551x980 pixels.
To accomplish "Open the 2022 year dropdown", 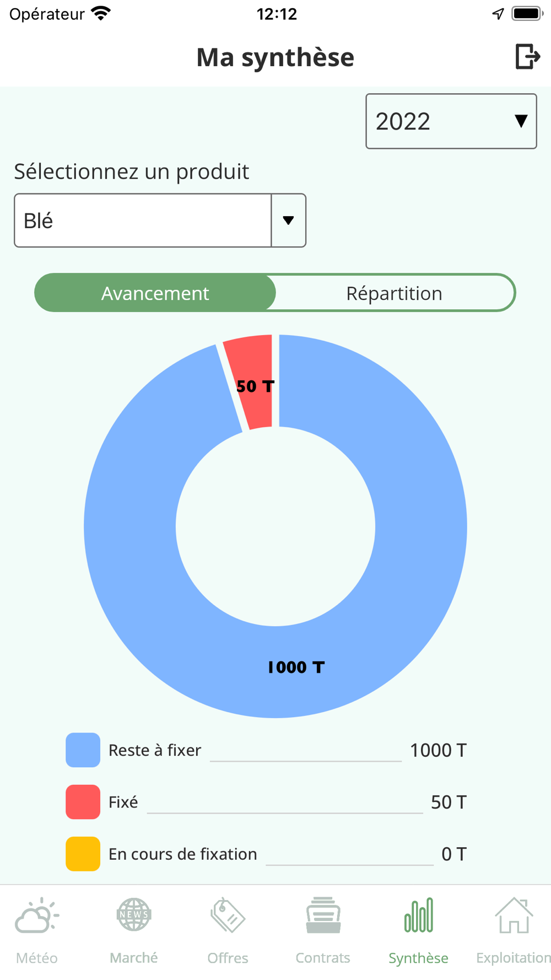I will click(x=451, y=121).
